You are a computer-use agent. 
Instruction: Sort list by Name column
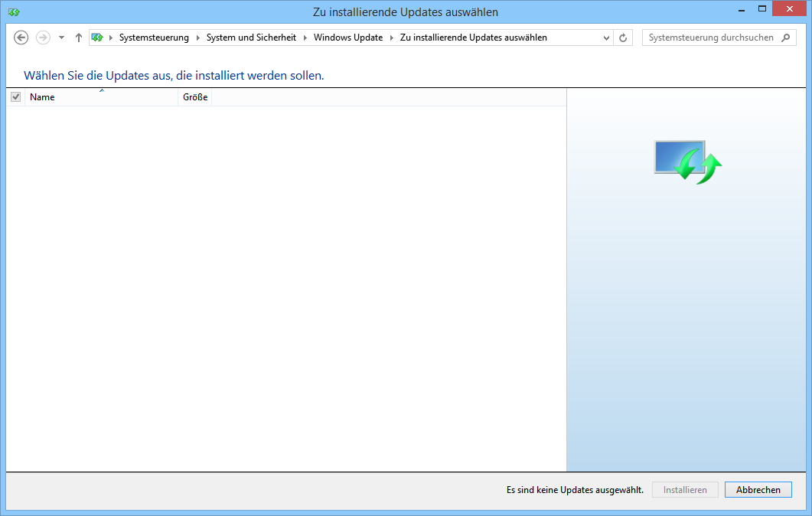(101, 97)
